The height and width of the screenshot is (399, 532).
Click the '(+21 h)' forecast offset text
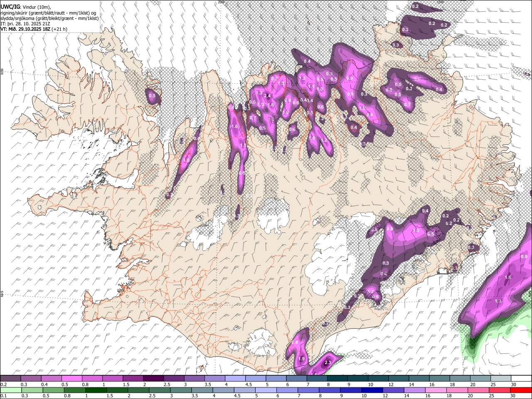pos(59,29)
